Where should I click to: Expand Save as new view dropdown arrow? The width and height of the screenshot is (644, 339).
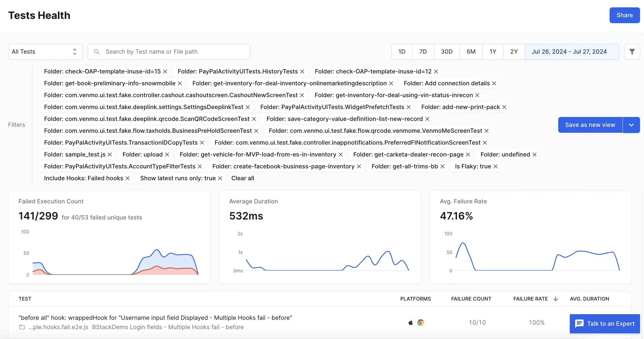pos(631,125)
